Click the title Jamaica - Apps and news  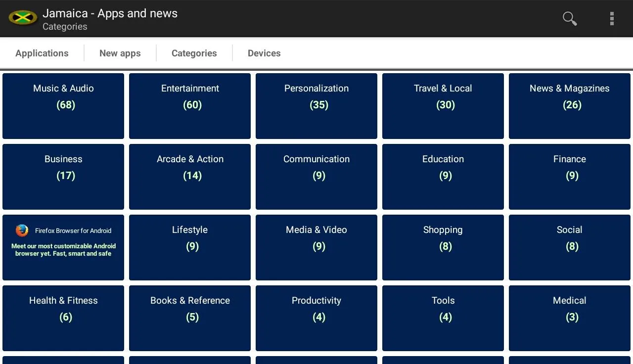click(x=110, y=13)
